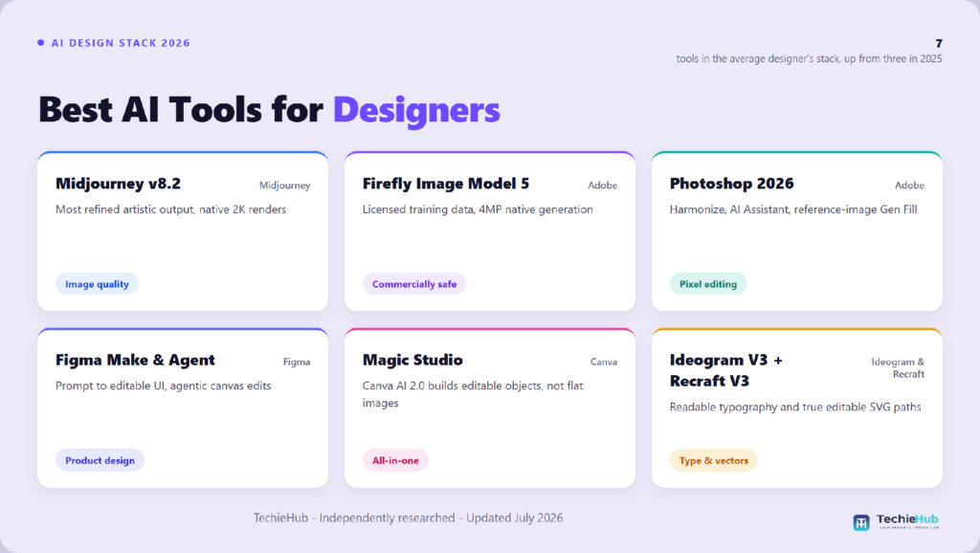Click the TechieHub logo icon
This screenshot has width=980, height=553.
pyautogui.click(x=861, y=522)
